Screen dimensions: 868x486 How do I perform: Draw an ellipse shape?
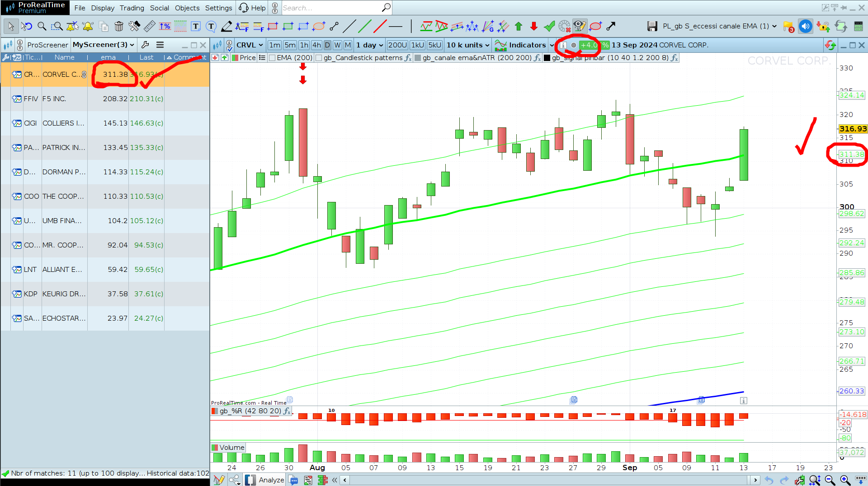319,26
